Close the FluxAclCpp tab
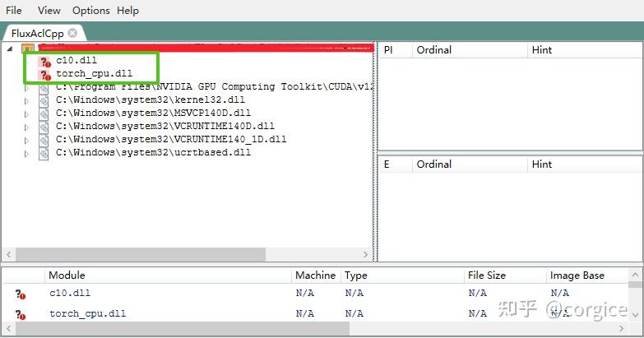Image resolution: width=644 pixels, height=338 pixels. pyautogui.click(x=72, y=33)
